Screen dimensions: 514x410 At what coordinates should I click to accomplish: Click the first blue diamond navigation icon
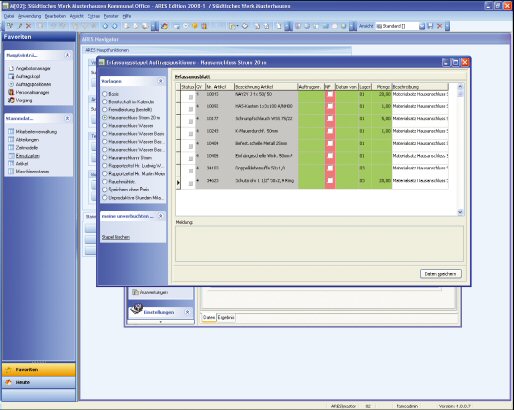105,26
